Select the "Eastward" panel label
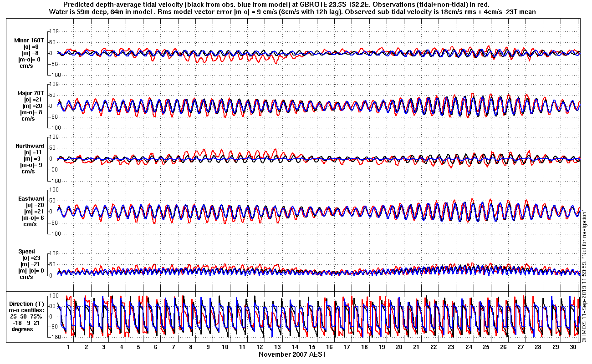This screenshot has width=592, height=364. [x=31, y=199]
